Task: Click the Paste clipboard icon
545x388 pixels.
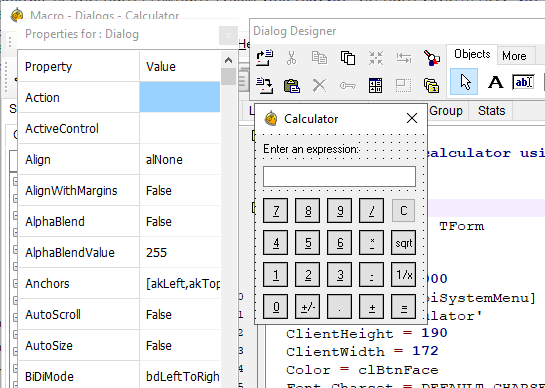Action: 292,86
